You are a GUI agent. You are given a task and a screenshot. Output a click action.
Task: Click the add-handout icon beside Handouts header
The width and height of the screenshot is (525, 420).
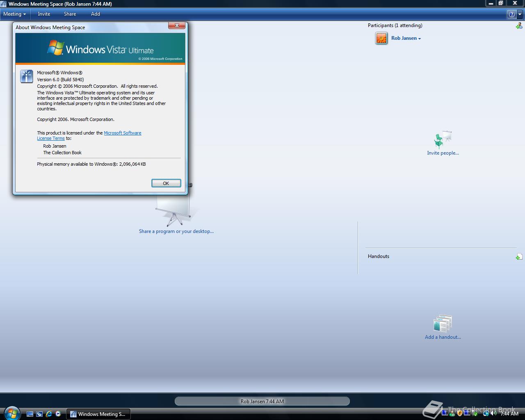519,257
